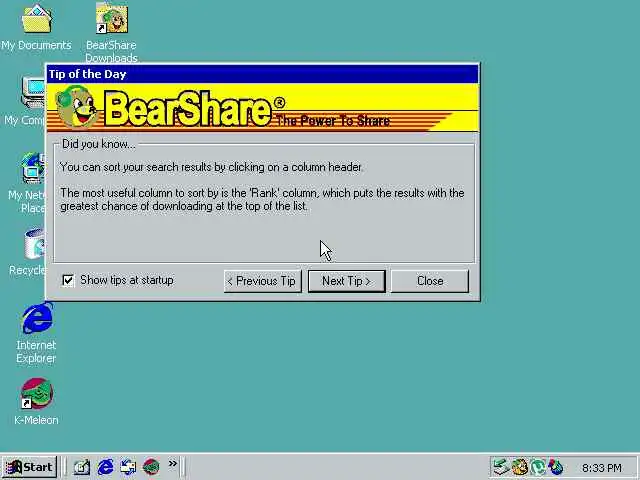Click the 'Rank' column tip paragraph

pyautogui.click(x=262, y=199)
